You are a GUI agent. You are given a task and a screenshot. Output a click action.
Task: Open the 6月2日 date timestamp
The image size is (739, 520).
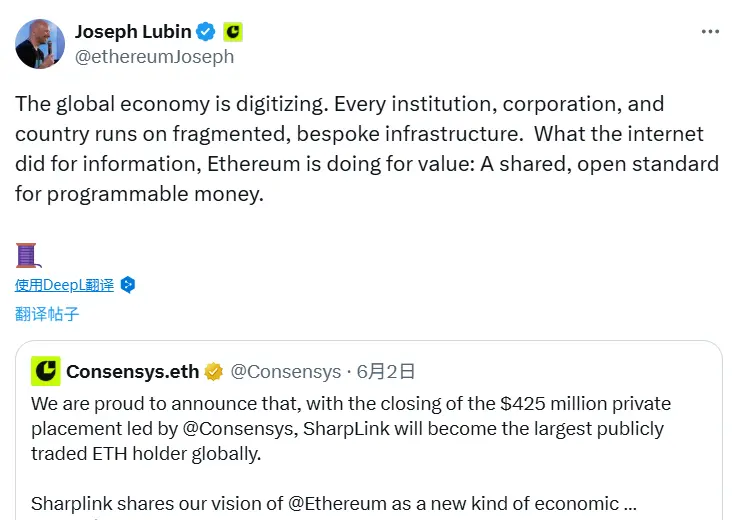click(x=387, y=372)
